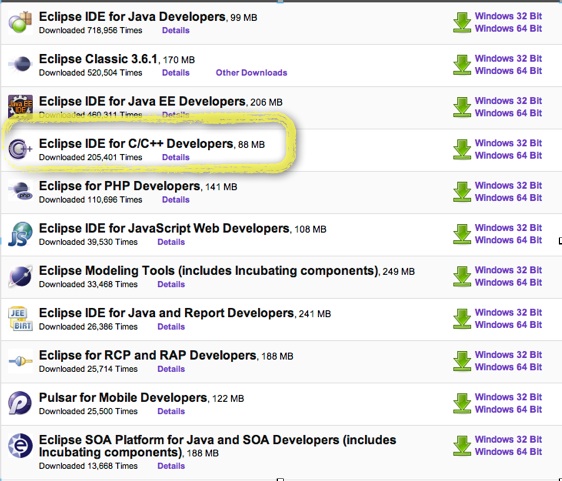Image resolution: width=562 pixels, height=481 pixels.
Task: Download Windows 32 Bit RCP and RAP Developers
Action: 508,354
